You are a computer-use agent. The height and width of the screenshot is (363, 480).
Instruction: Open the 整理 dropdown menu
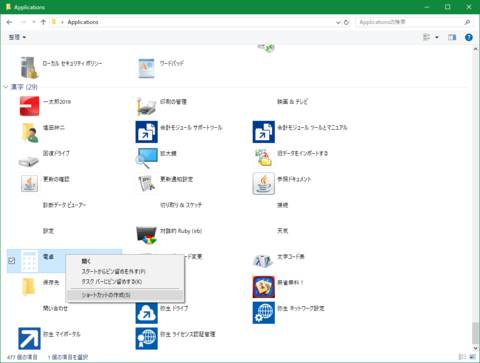pos(17,37)
